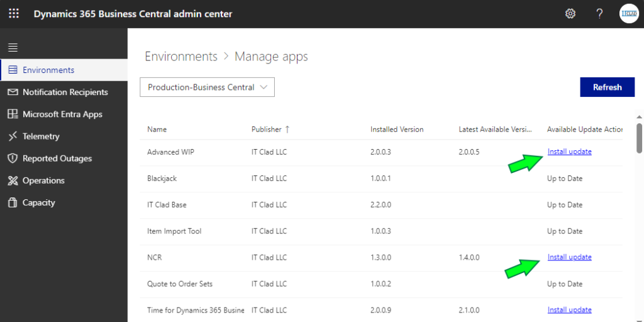This screenshot has width=644, height=322.
Task: Click the vertical scrollbar of the apps list
Action: pyautogui.click(x=639, y=138)
